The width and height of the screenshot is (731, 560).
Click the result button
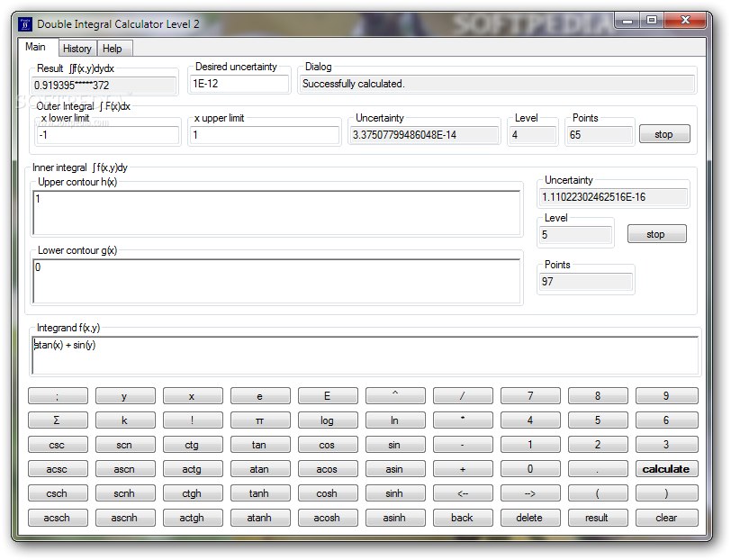597,518
